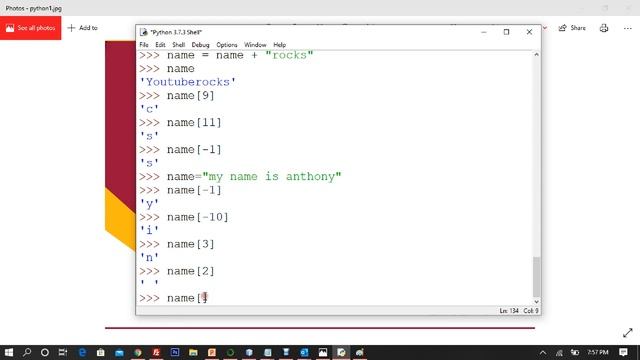Click the 'Youtuberocks' output line
The width and height of the screenshot is (640, 360).
187,82
